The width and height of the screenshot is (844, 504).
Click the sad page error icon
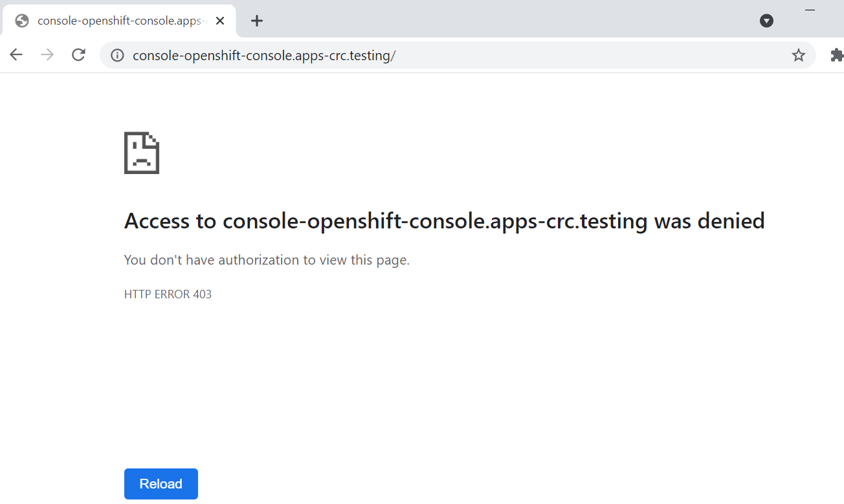(142, 153)
